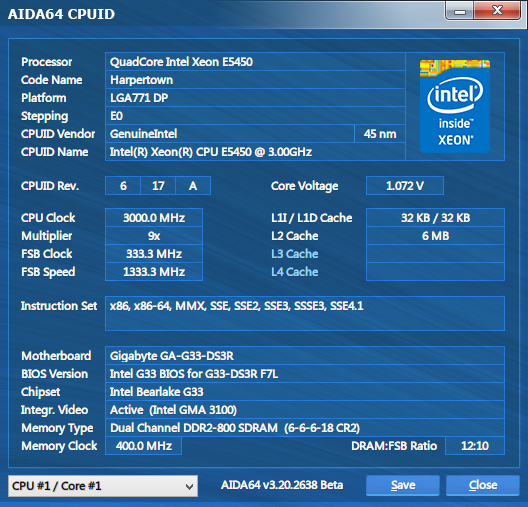
Task: Click the CPUID Rev. value A
Action: pyautogui.click(x=193, y=185)
